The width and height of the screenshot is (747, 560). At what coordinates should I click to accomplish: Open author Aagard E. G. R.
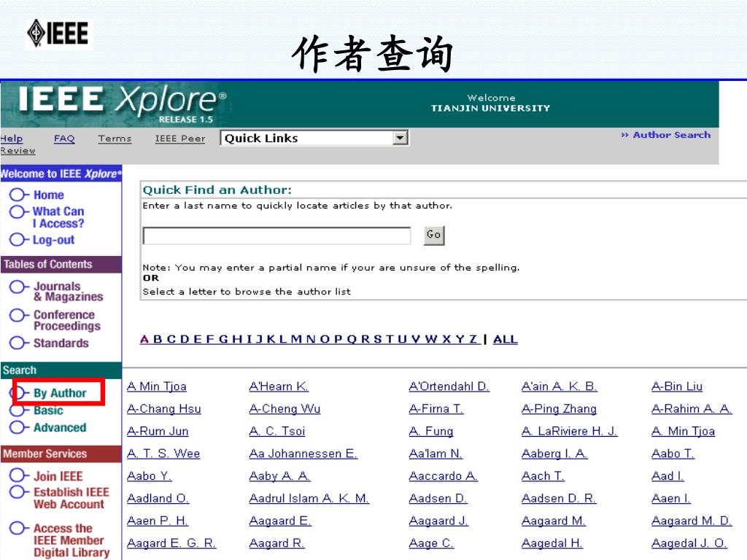coord(171,543)
